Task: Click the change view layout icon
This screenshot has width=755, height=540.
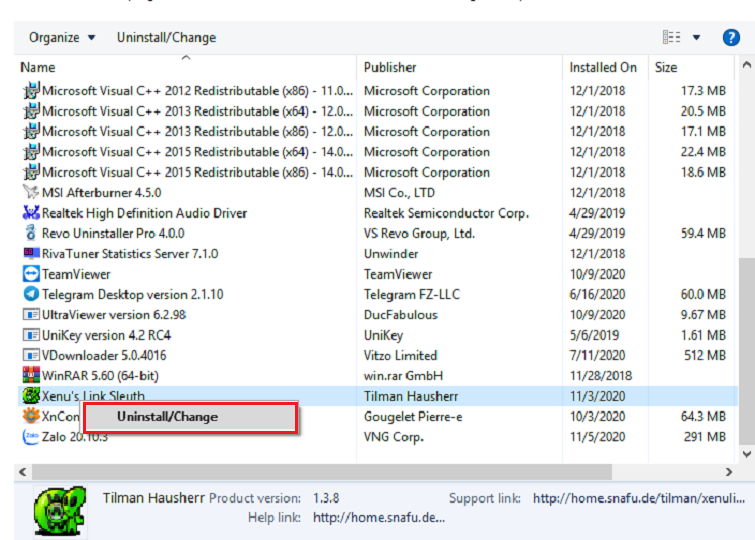Action: click(671, 38)
